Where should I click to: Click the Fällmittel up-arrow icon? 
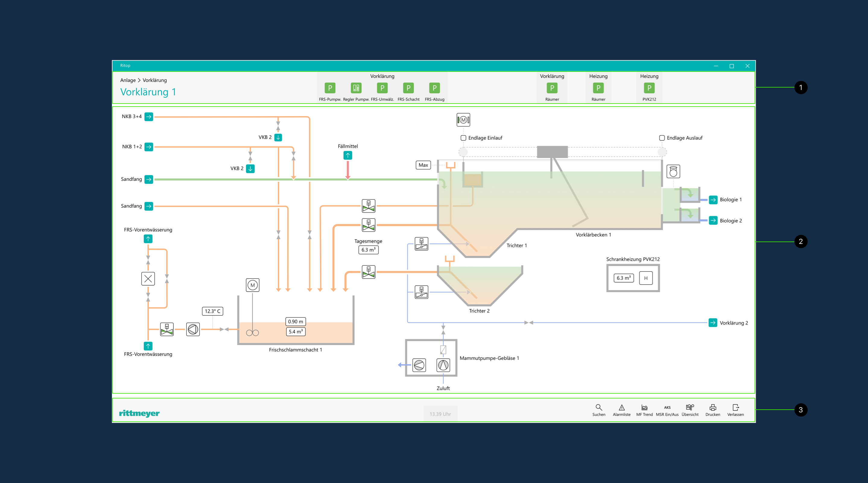click(348, 155)
